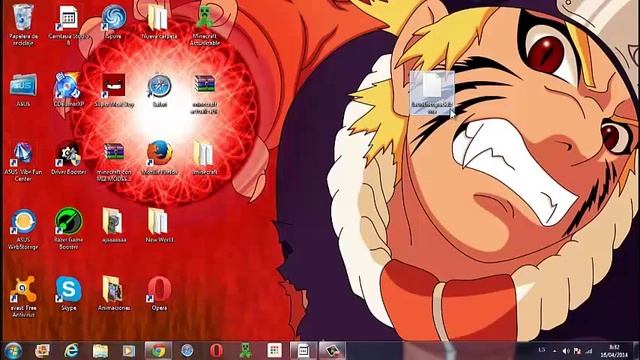
Task: Launch Mozilla Firefox from the desktop
Action: tap(159, 158)
